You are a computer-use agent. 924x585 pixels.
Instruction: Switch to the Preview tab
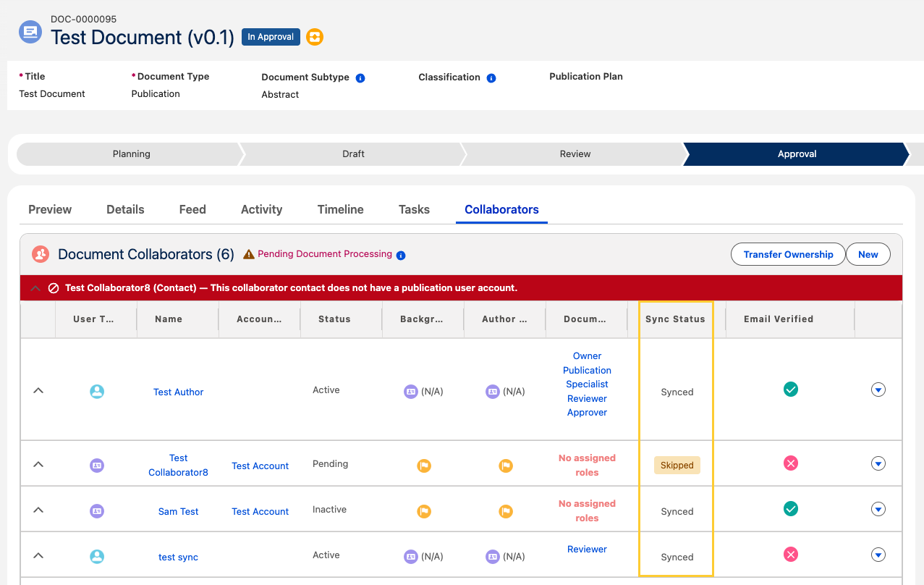point(50,209)
